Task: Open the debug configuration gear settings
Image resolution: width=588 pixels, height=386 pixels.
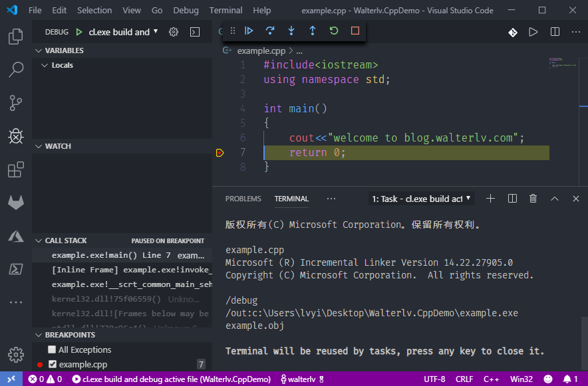Action: (174, 32)
